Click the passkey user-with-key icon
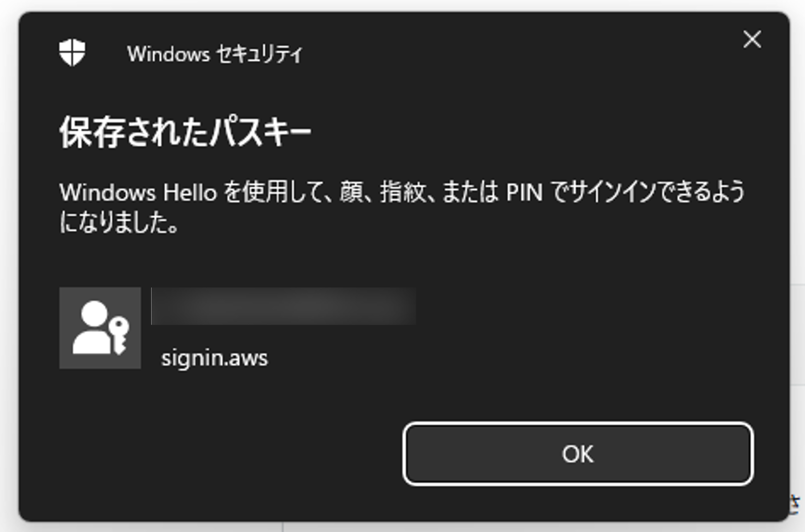 click(x=100, y=328)
